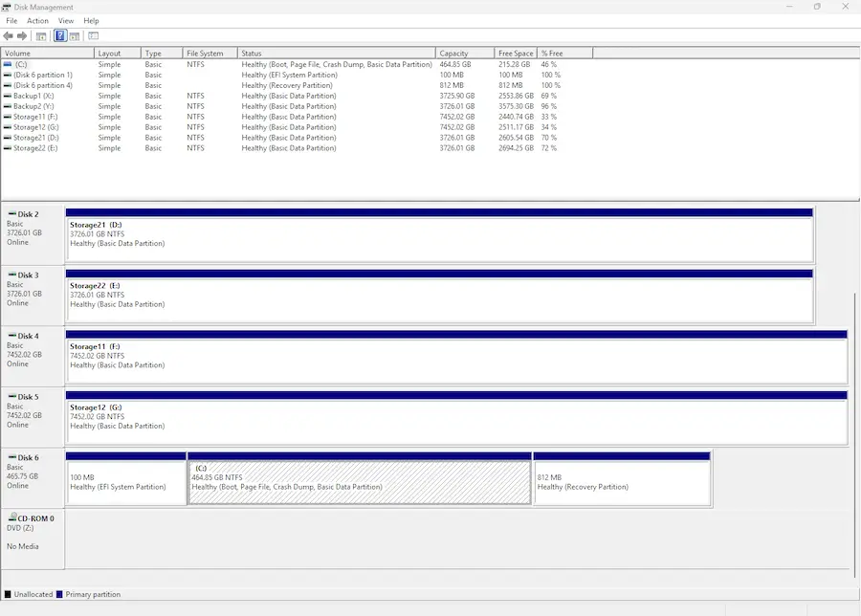Select the Storage11 (F:) volume row icon

(x=7, y=117)
